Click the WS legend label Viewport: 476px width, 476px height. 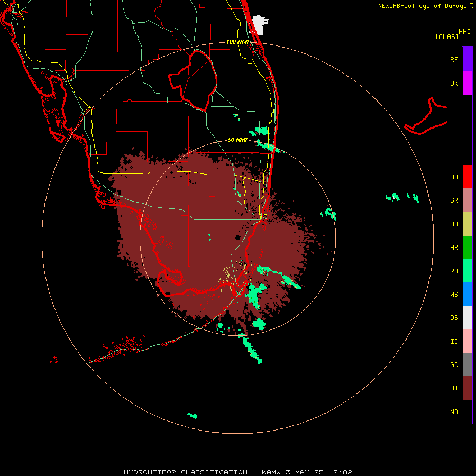point(454,295)
